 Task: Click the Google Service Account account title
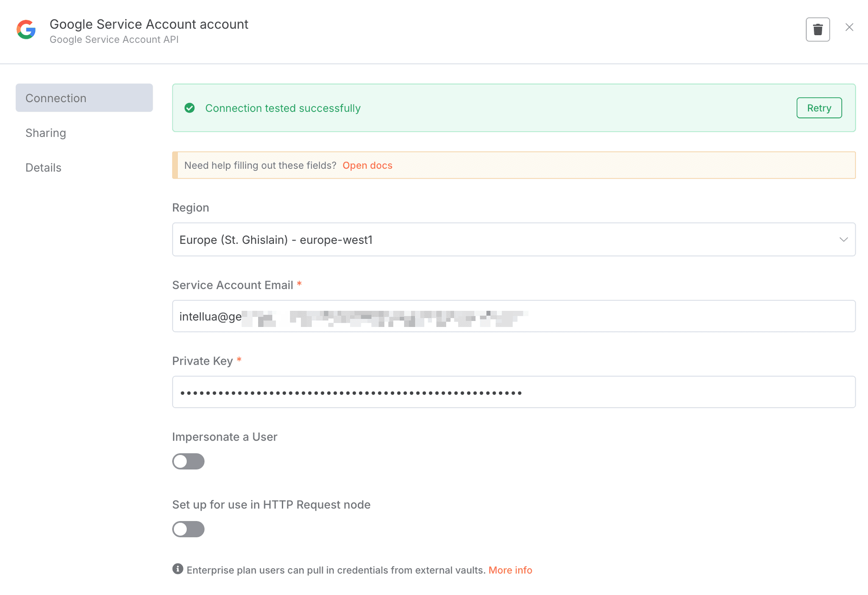149,24
